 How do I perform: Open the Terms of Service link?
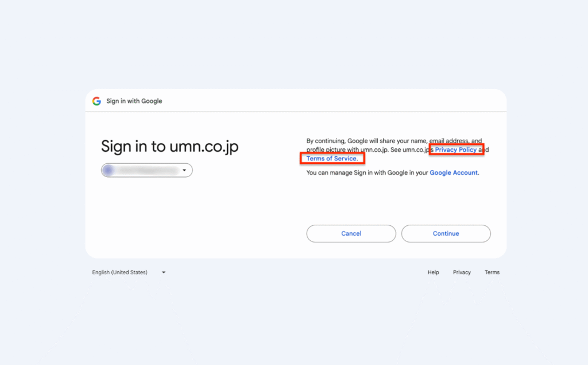(331, 159)
